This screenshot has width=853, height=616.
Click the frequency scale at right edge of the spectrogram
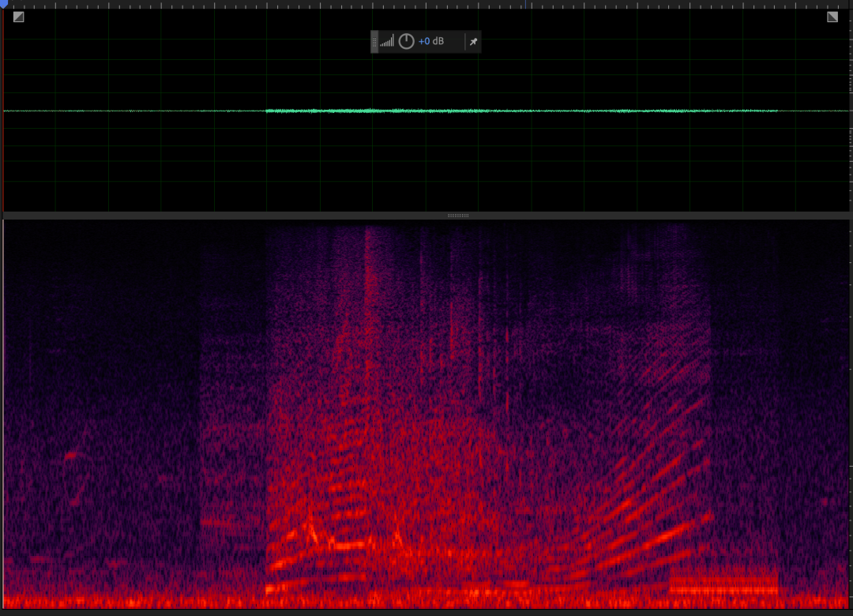click(x=850, y=411)
